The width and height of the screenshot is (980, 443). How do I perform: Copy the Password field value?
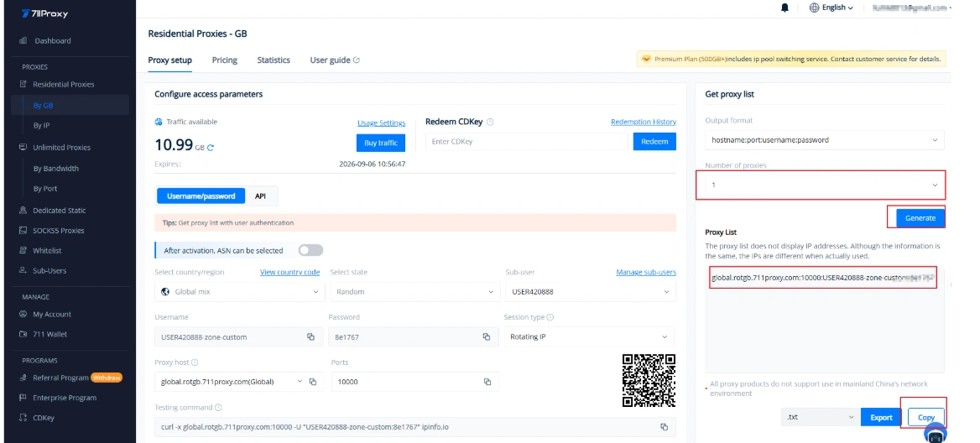(x=487, y=336)
